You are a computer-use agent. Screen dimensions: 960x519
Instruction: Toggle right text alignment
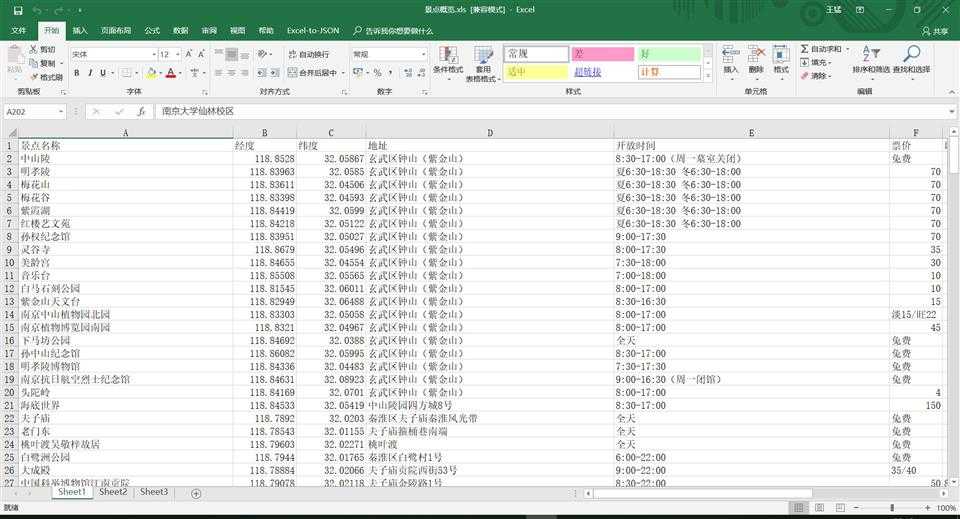tap(244, 73)
